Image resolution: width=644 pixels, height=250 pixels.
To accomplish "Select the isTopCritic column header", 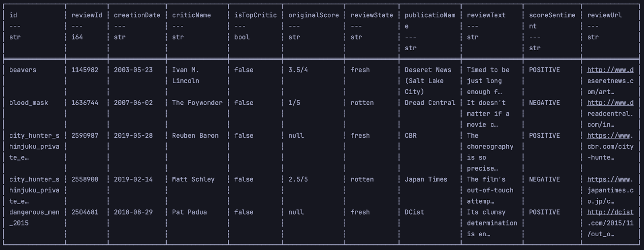I will click(255, 15).
